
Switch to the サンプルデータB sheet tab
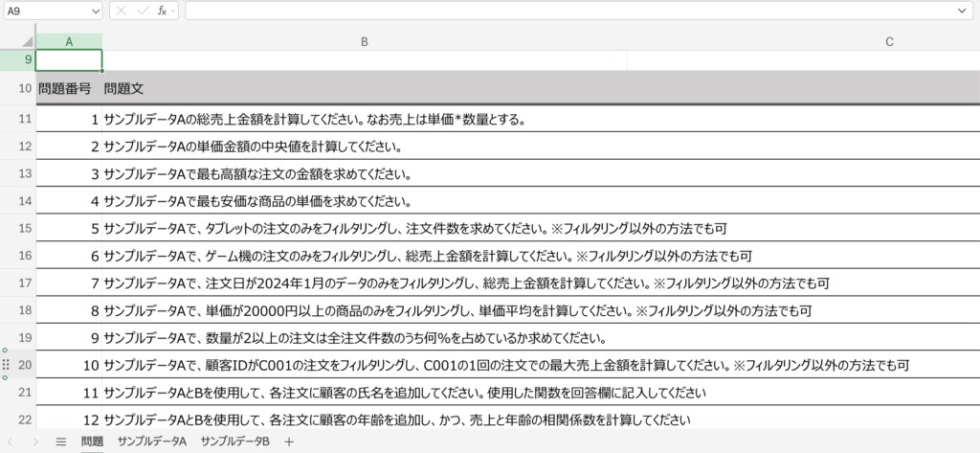pyautogui.click(x=234, y=442)
